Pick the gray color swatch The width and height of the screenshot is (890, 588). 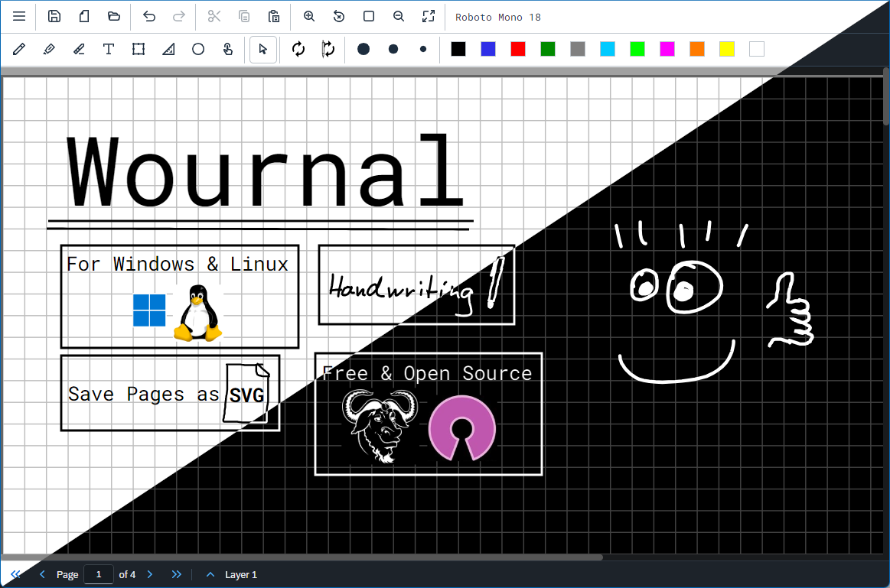(x=577, y=50)
